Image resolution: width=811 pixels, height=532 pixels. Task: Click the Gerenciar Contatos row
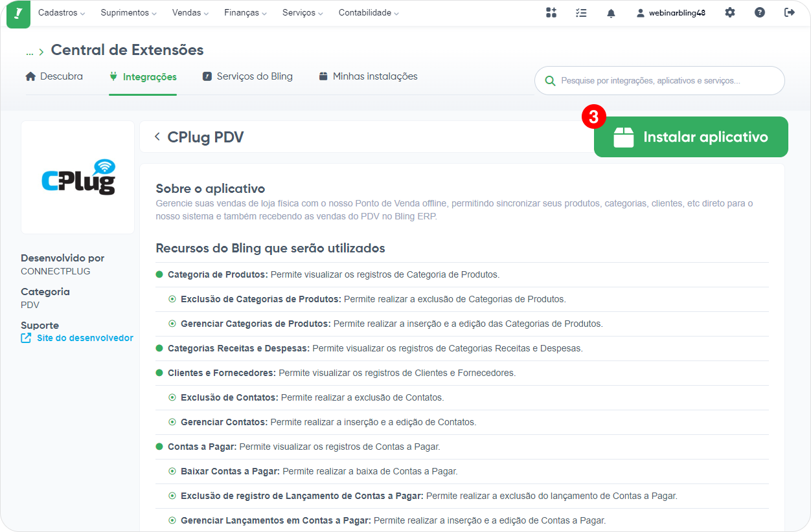462,422
